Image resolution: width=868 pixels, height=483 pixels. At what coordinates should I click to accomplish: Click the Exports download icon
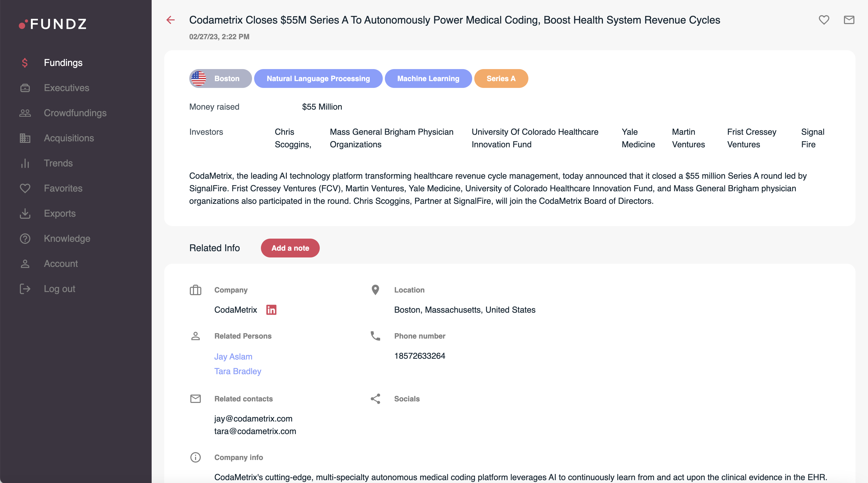pos(25,214)
